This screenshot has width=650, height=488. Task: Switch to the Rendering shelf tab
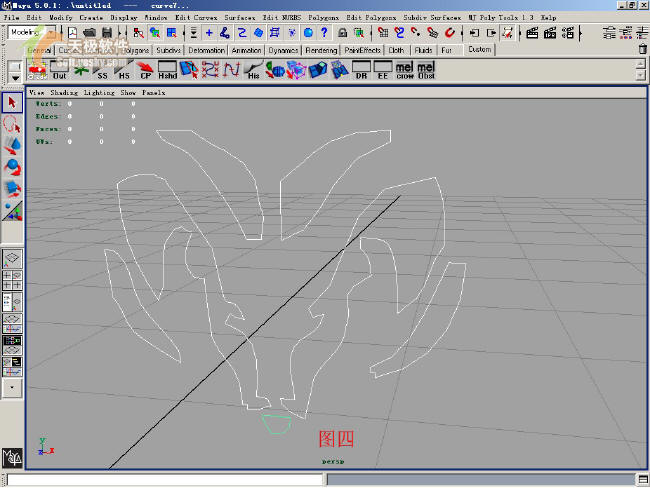320,49
